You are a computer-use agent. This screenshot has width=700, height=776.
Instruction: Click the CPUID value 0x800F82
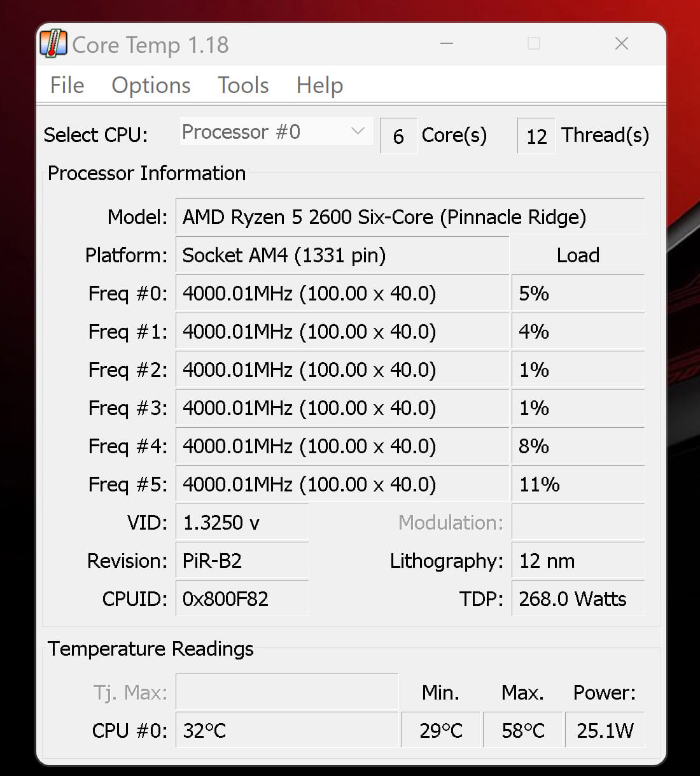242,598
